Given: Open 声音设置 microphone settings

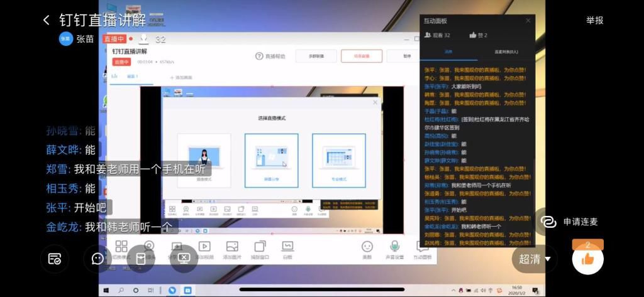Looking at the screenshot, I should coord(395,249).
